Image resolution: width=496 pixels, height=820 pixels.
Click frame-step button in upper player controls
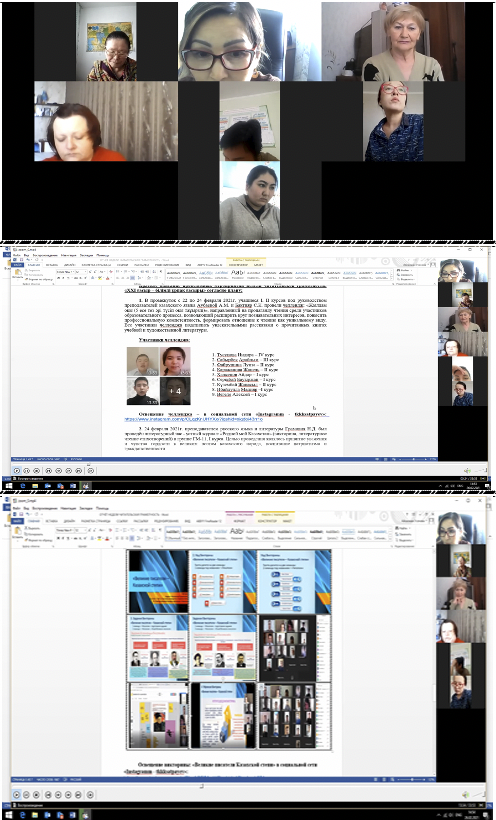coord(91,471)
